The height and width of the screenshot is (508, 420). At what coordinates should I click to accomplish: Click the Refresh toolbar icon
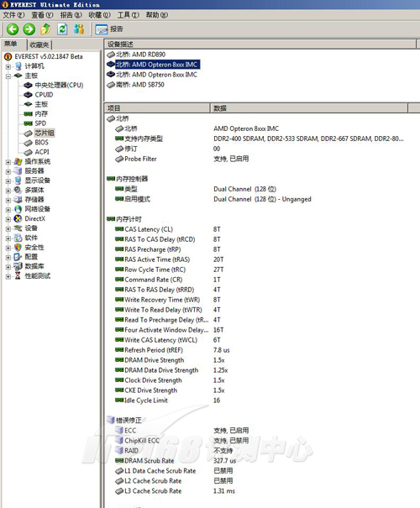[62, 29]
